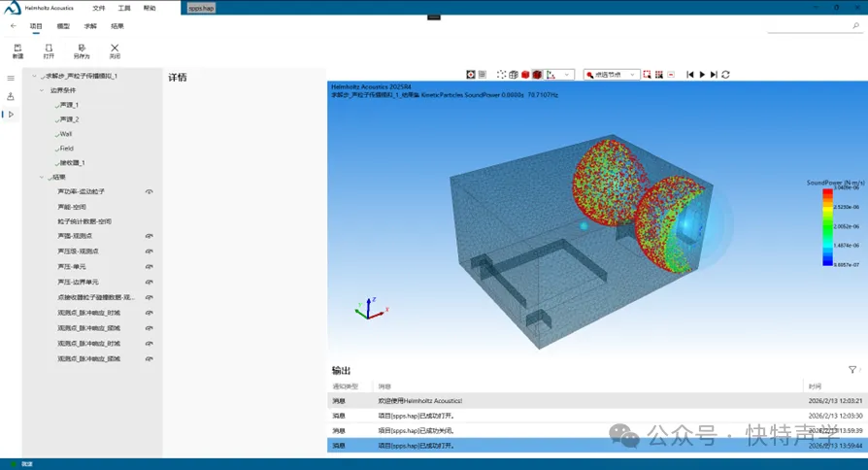
Task: Go back using the left arrow icon
Action: pyautogui.click(x=14, y=26)
